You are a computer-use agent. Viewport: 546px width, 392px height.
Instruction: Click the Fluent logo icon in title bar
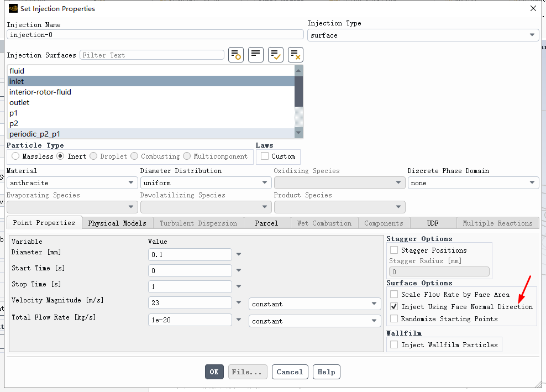point(13,8)
